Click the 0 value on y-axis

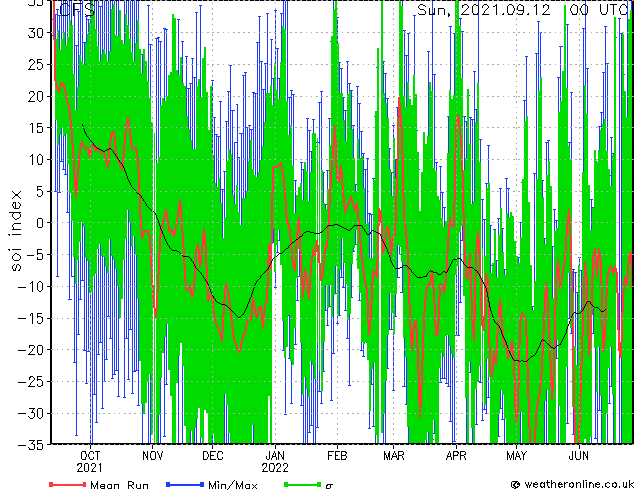[x=40, y=223]
